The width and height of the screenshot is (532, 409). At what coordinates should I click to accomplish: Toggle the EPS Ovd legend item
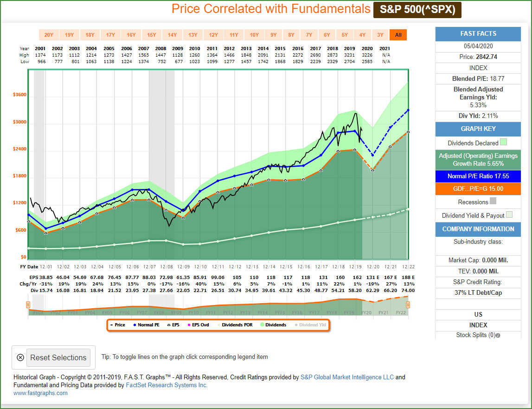click(198, 325)
